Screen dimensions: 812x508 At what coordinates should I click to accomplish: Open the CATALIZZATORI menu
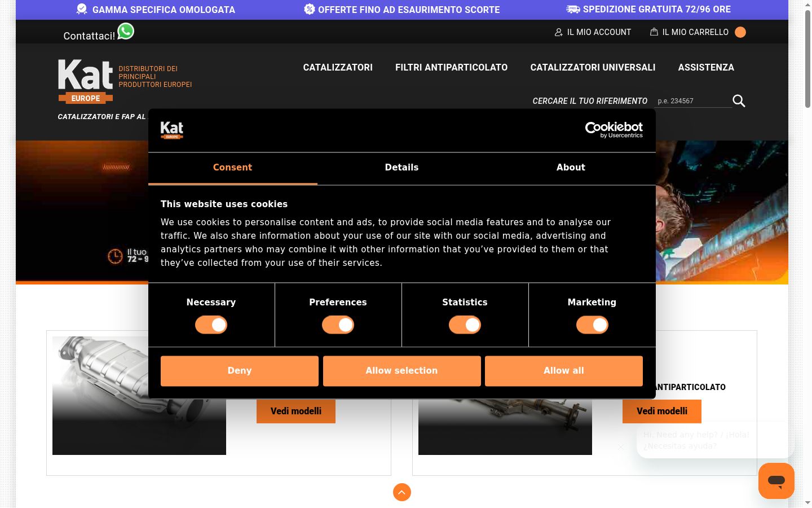(x=338, y=67)
